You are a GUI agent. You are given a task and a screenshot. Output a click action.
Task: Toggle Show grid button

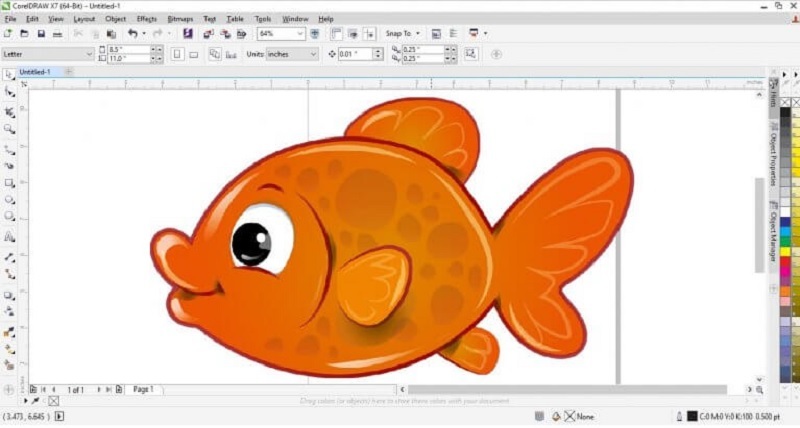tap(353, 34)
